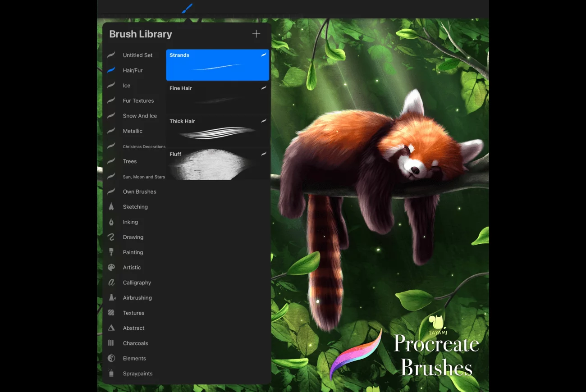586x392 pixels.
Task: Click the pencil tip icon for Sketching
Action: coord(111,207)
